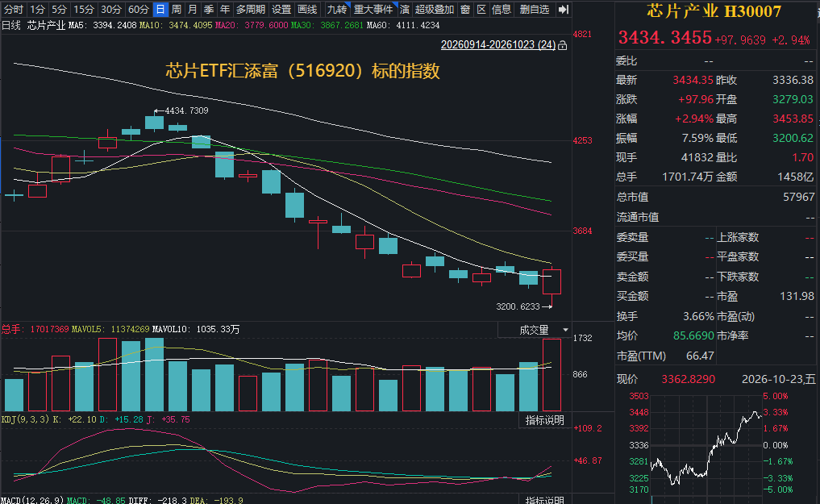The height and width of the screenshot is (504, 820).
Task: Activate the 画线 drawing tool button
Action: click(x=307, y=10)
